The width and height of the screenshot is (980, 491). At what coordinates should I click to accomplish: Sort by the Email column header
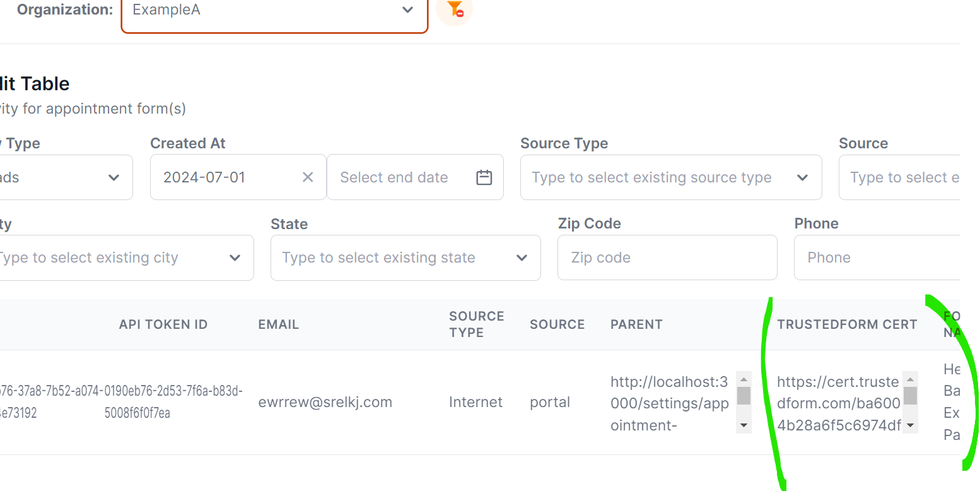point(278,324)
